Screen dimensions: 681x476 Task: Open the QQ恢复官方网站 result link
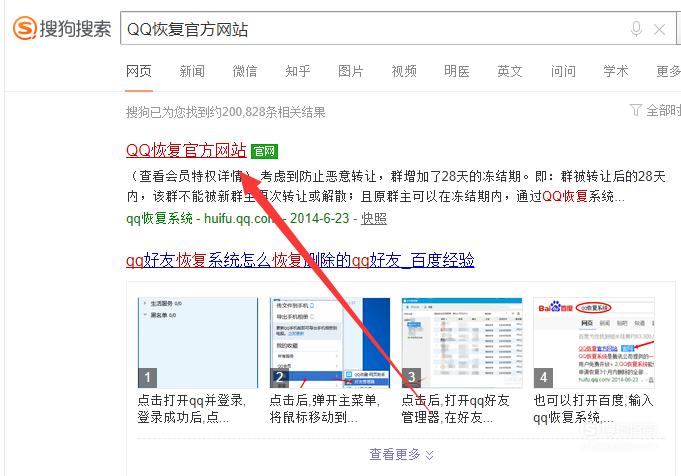[x=186, y=150]
